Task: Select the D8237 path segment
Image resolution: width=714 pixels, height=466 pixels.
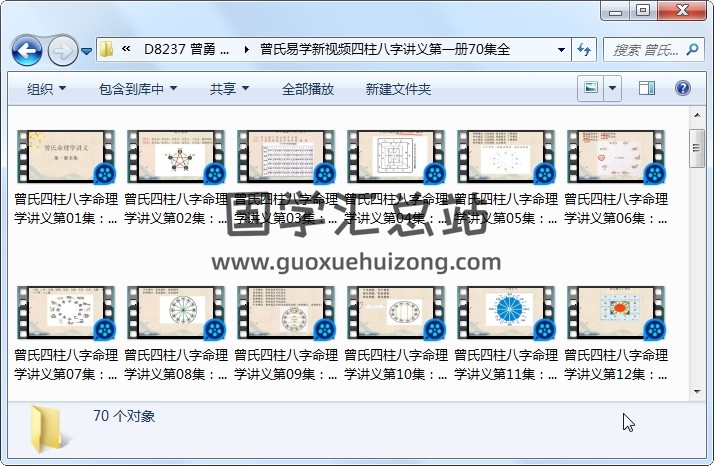Action: pyautogui.click(x=186, y=49)
